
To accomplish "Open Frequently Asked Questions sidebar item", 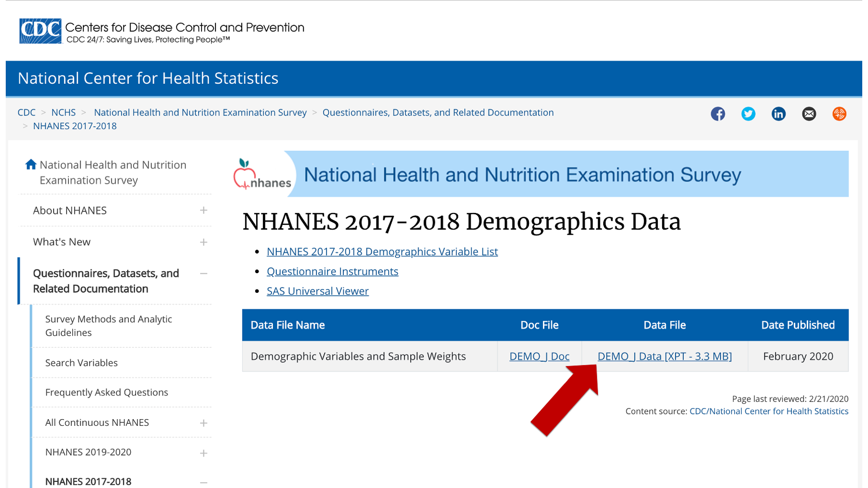I will point(107,393).
